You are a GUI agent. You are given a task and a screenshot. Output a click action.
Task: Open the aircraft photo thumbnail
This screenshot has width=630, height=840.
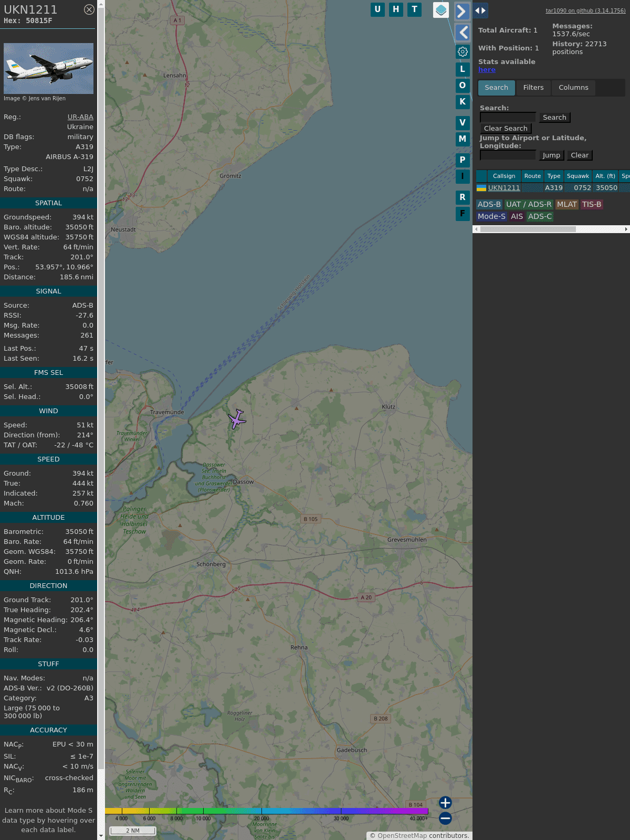[48, 69]
